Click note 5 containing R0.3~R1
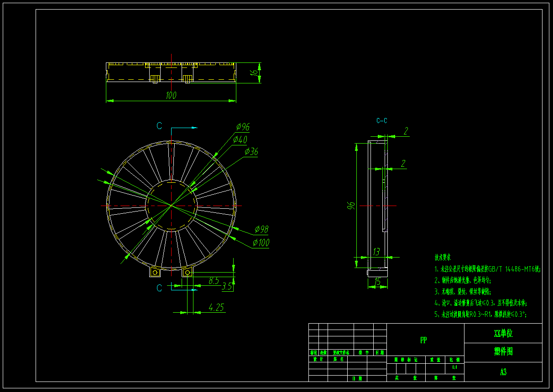Screen dimensions: 553x392 [x=481, y=314]
